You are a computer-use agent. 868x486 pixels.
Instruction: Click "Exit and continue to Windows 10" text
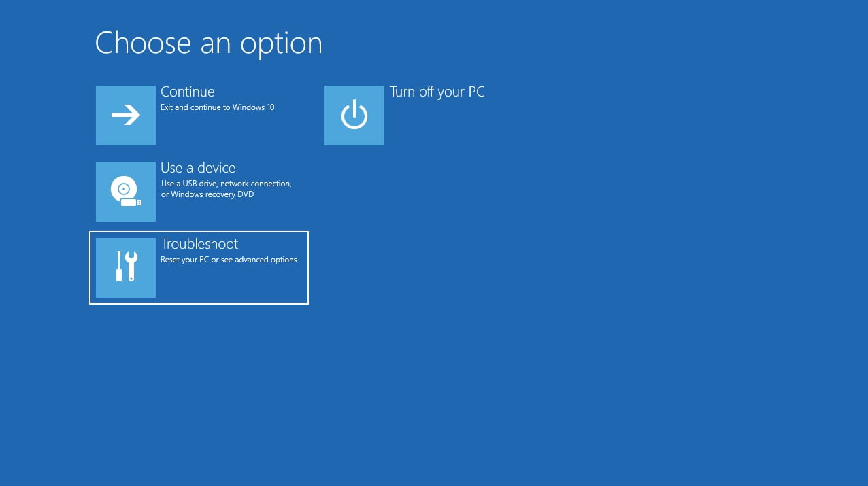218,107
